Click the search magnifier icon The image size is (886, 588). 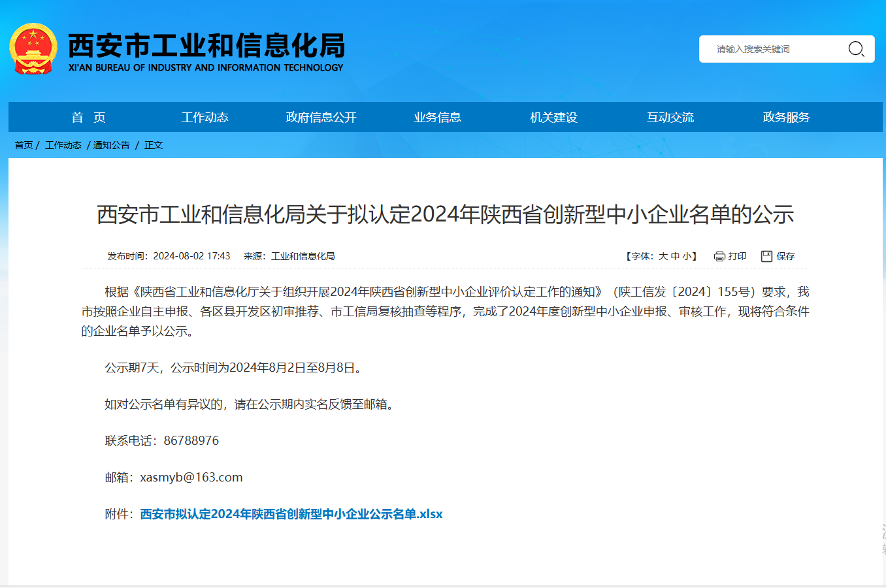point(856,49)
